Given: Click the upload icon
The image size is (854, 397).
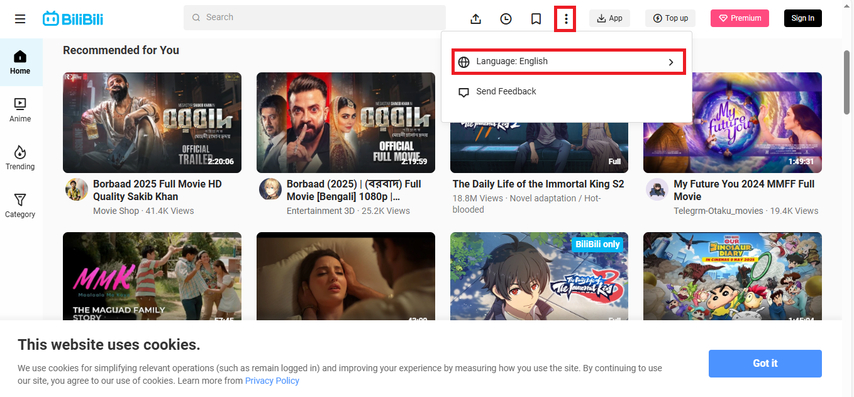Looking at the screenshot, I should pos(475,19).
